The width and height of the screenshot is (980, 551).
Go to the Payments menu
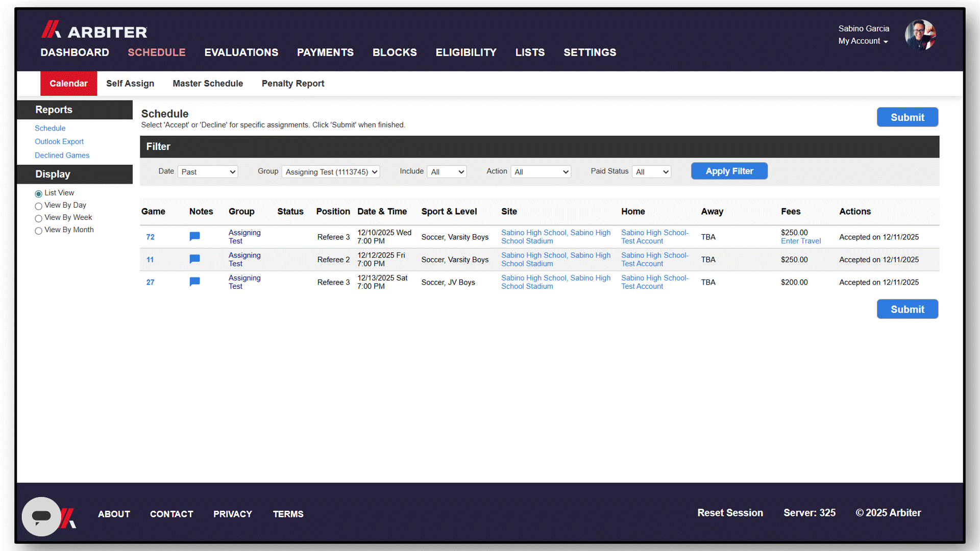coord(325,53)
